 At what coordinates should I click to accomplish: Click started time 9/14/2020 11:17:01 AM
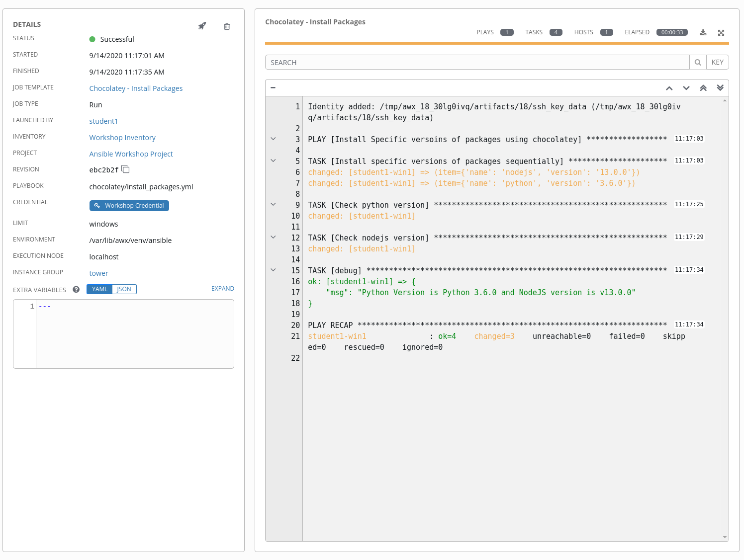(127, 56)
